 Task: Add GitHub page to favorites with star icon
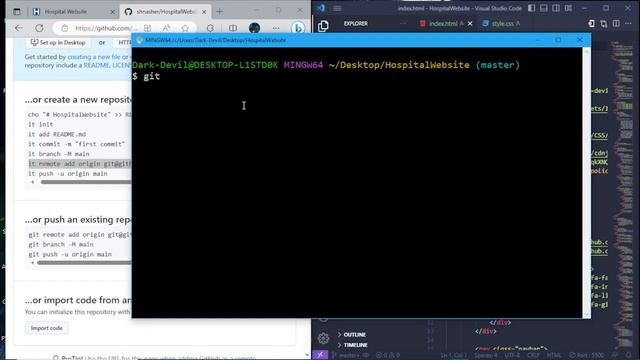185,28
